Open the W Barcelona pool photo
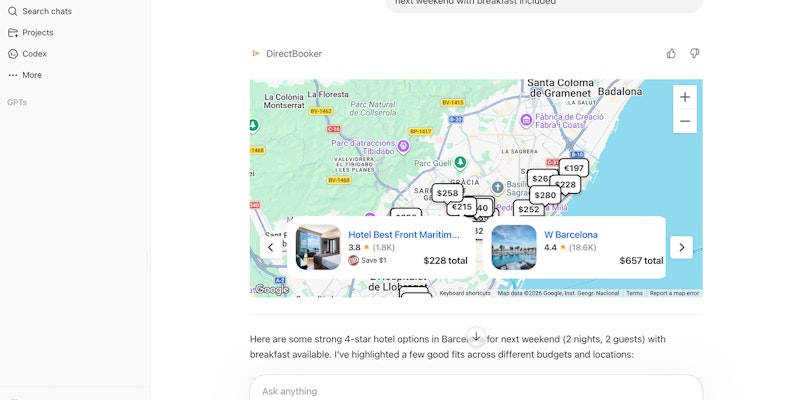The height and width of the screenshot is (400, 800). [x=514, y=247]
